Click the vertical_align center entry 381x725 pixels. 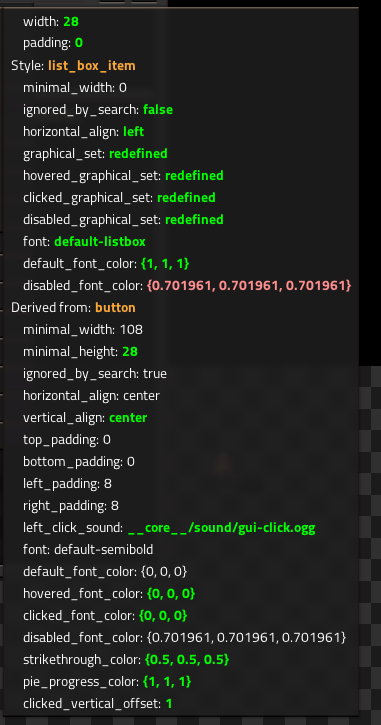coord(85,418)
